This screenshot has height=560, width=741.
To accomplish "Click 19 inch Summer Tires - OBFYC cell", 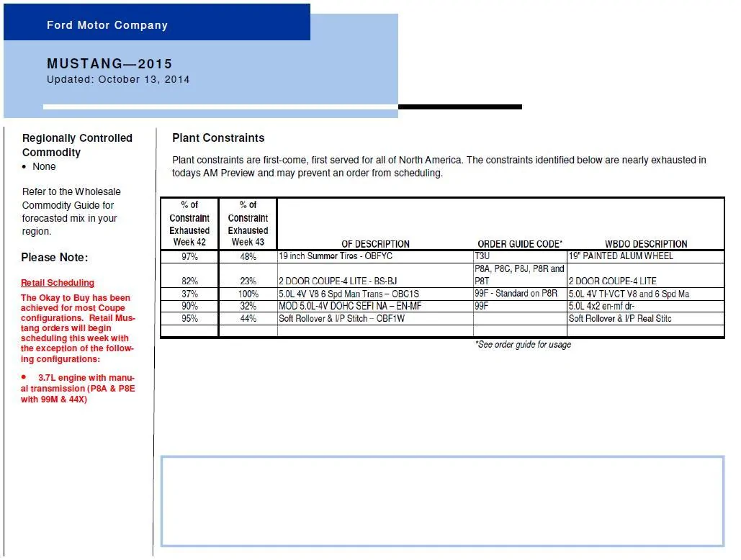I will 375,256.
